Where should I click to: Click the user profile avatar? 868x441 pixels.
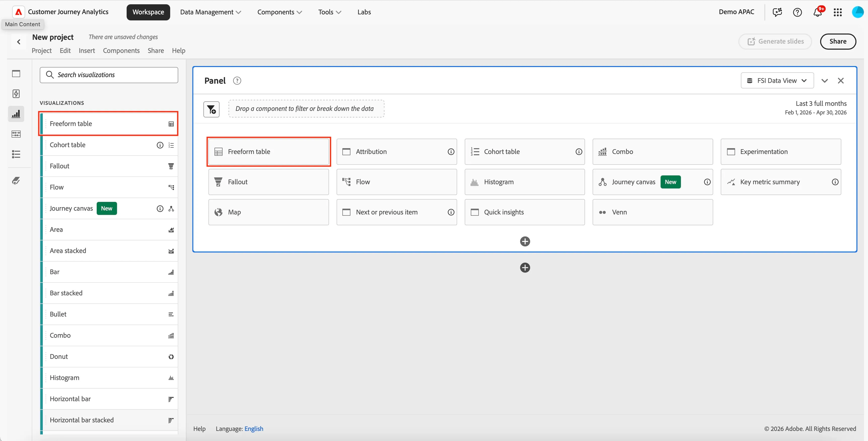858,12
